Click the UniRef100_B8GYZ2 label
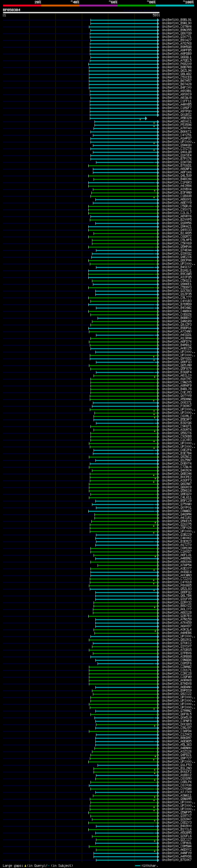The height and width of the screenshot is (868, 197). tap(176, 606)
